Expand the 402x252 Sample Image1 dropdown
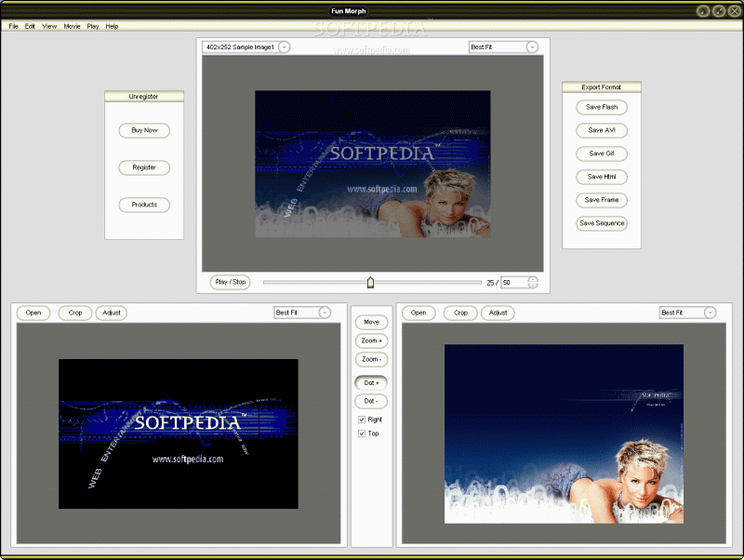The width and height of the screenshot is (744, 560). 285,47
